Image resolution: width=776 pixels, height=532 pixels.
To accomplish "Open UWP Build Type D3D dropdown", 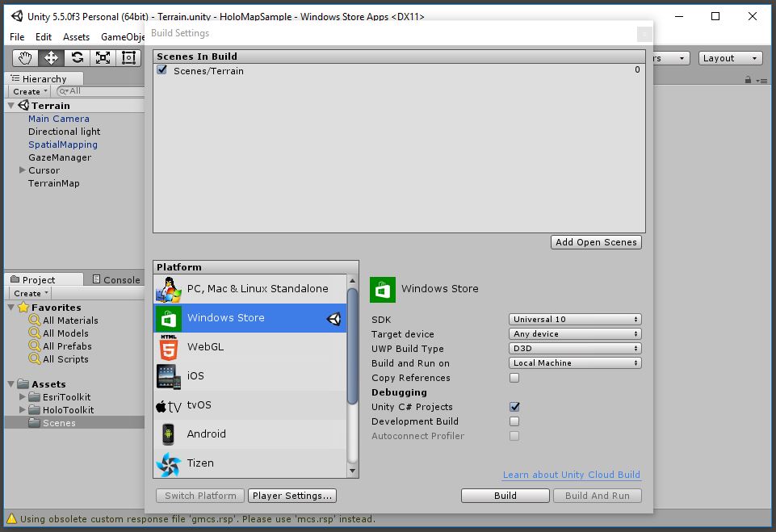I will point(575,349).
